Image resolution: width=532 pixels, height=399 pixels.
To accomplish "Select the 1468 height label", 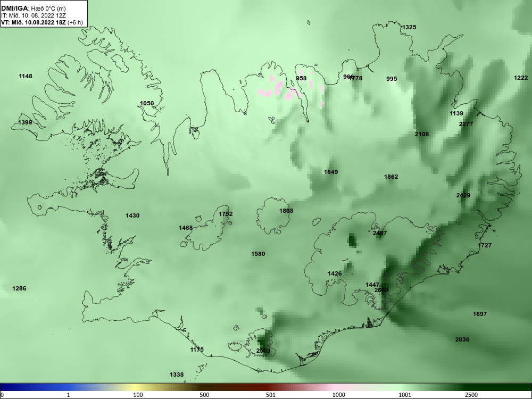I will click(186, 228).
